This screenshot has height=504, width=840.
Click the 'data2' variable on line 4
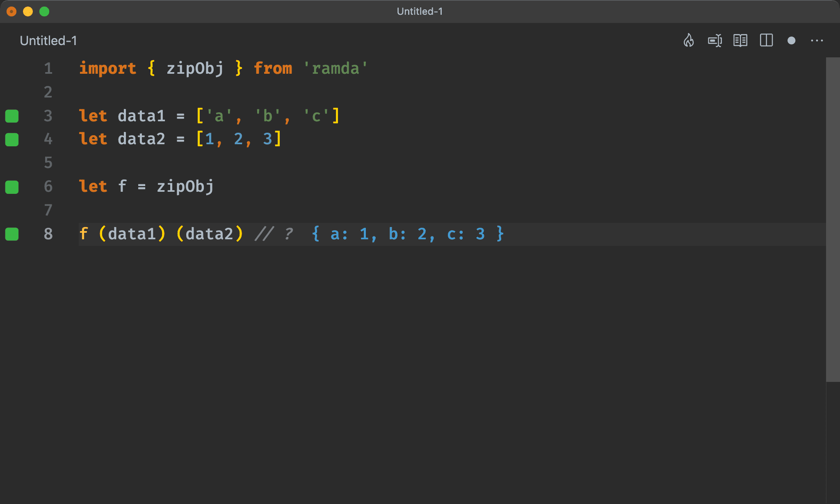point(142,139)
